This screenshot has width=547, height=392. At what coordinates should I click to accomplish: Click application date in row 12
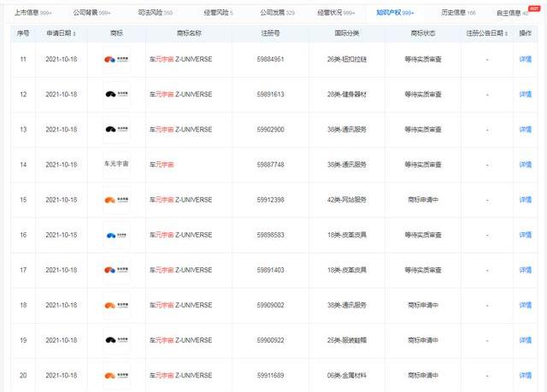tap(62, 94)
